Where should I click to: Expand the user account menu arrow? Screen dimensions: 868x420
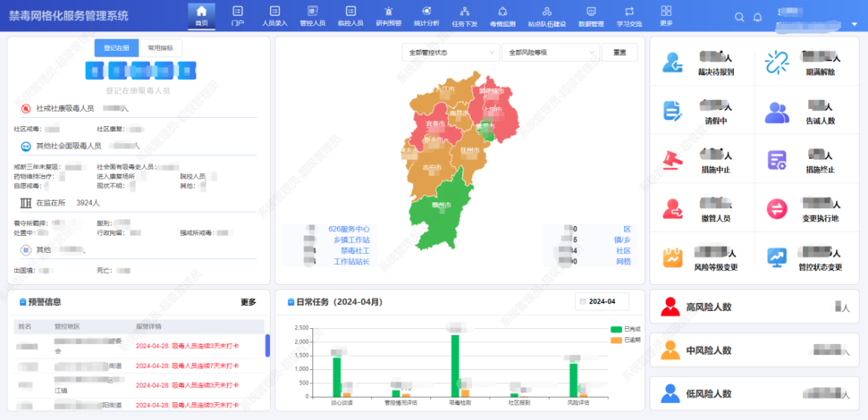click(855, 24)
